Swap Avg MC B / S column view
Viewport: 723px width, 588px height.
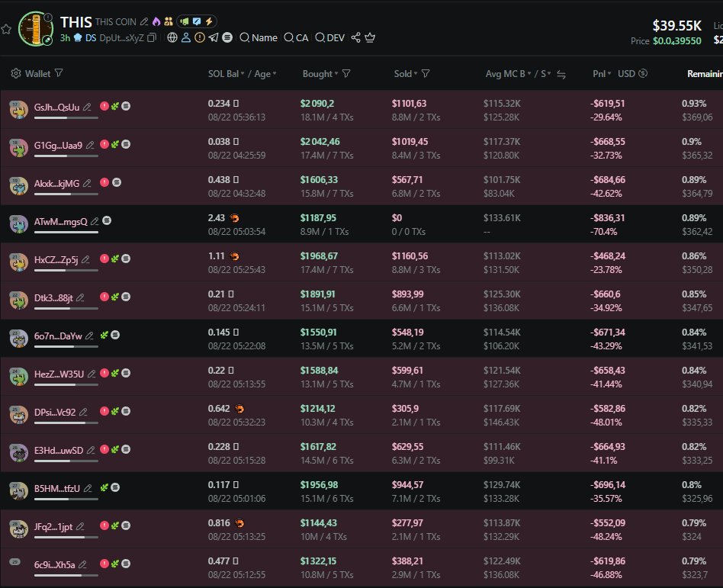click(561, 74)
